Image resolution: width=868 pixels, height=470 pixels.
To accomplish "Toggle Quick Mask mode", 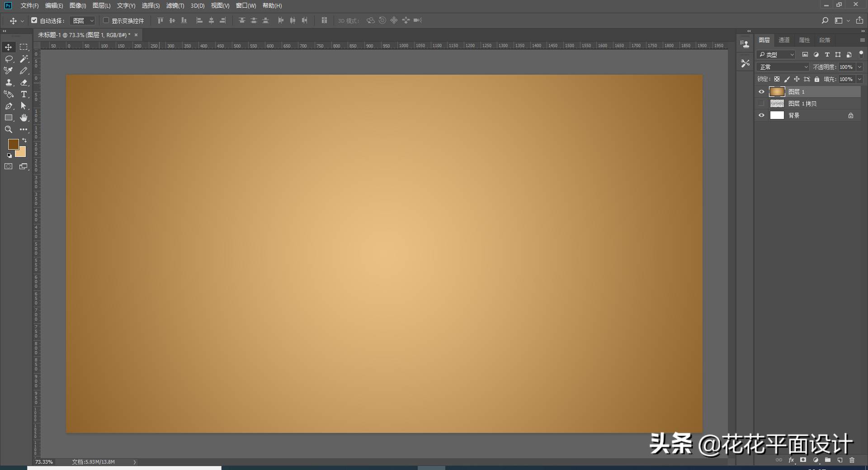I will point(9,166).
